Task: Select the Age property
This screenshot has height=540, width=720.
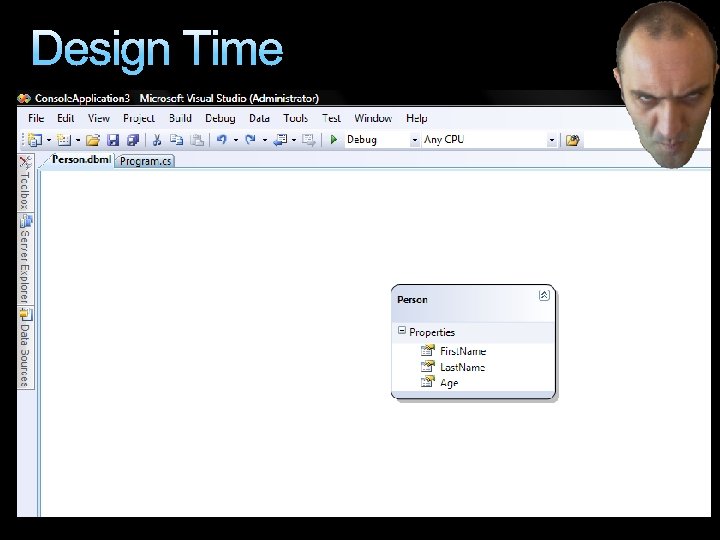Action: pos(449,383)
